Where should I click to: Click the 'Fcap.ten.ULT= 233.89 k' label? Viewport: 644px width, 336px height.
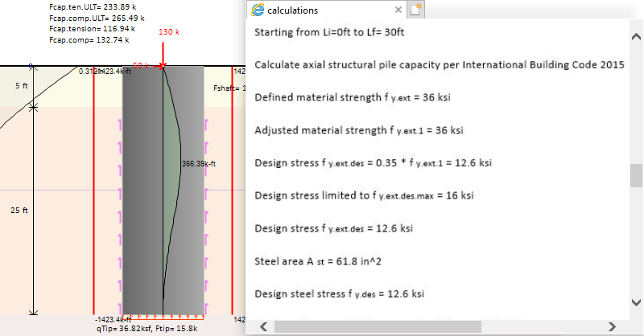[93, 7]
